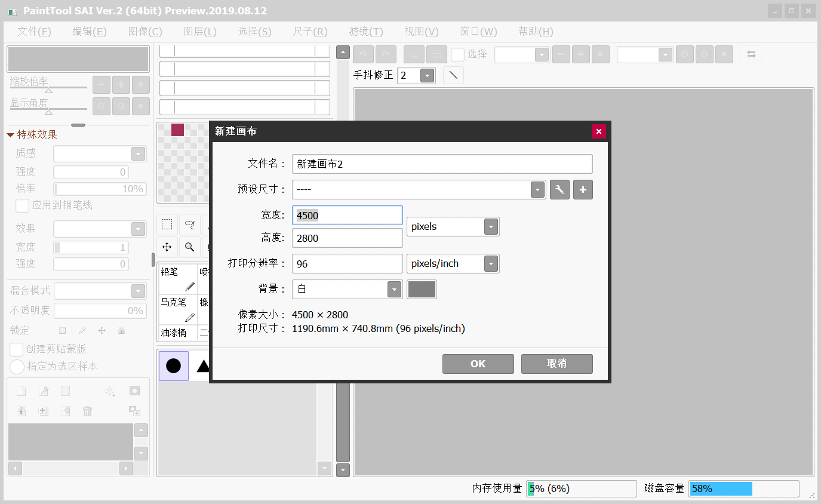Click the merge layer down icon
Image resolution: width=821 pixels, height=504 pixels.
click(x=21, y=411)
